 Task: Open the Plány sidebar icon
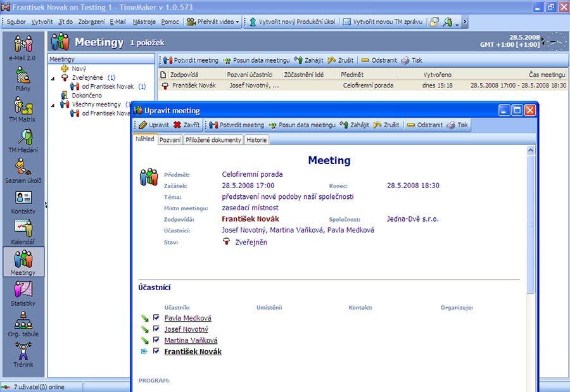23,79
